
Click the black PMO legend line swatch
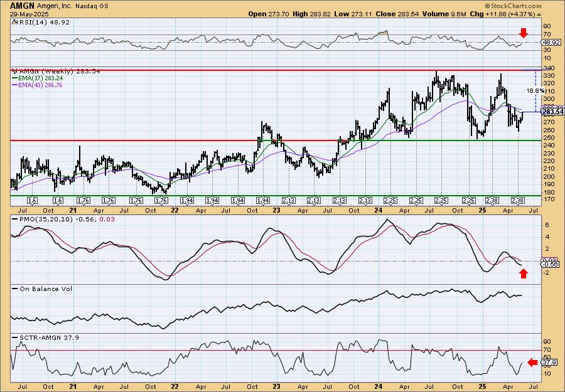14,220
